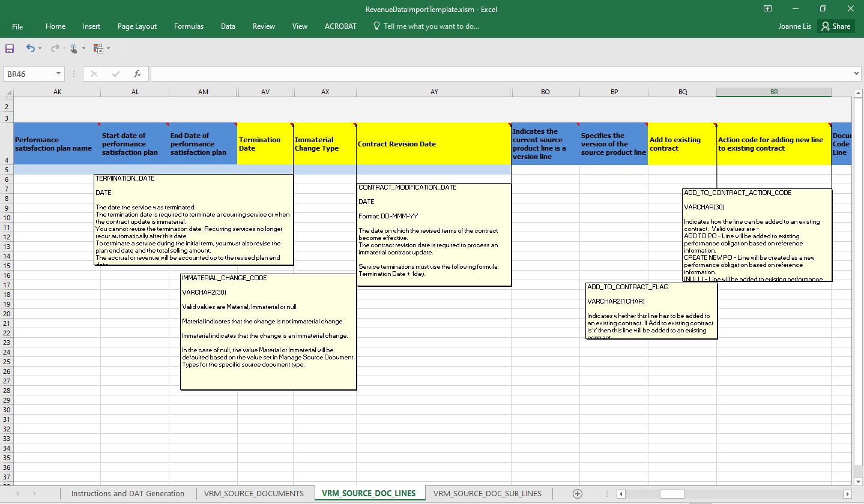Viewport: 864px width, 504px height.
Task: Click the Undo arrow icon
Action: (30, 48)
